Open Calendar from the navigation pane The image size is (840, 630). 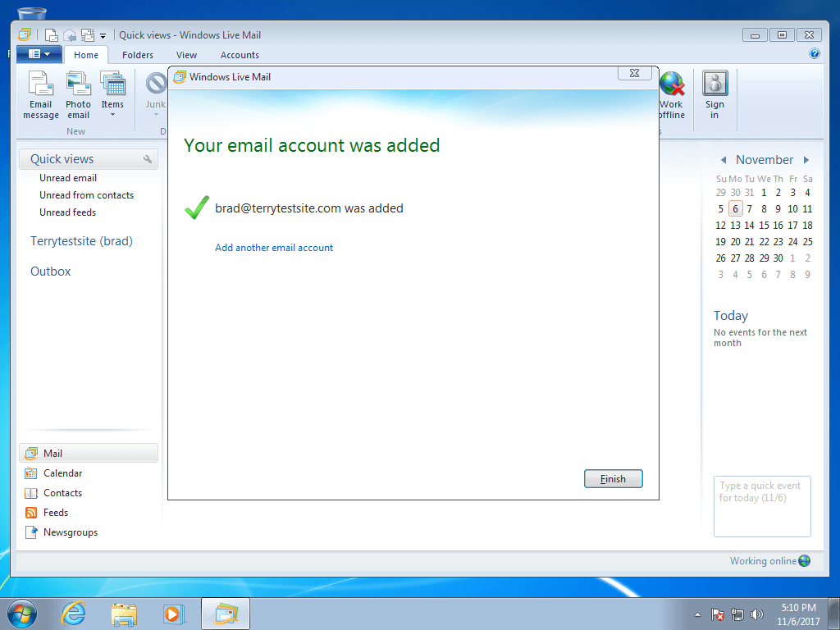point(62,473)
